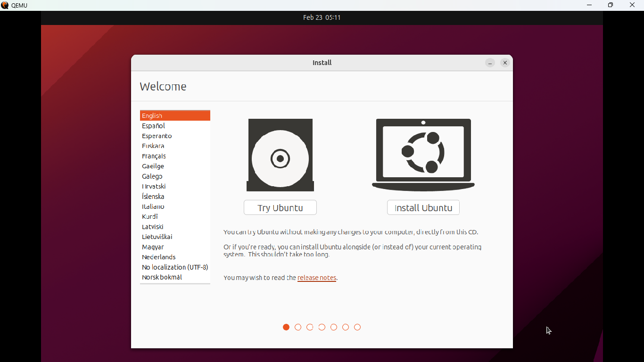Select Italiano language
The width and height of the screenshot is (644, 362).
pos(175,206)
